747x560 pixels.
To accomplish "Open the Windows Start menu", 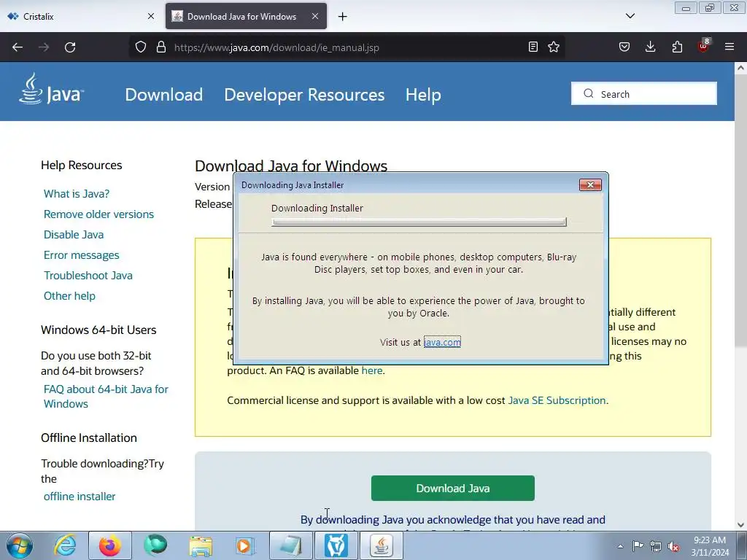I will coord(20,545).
